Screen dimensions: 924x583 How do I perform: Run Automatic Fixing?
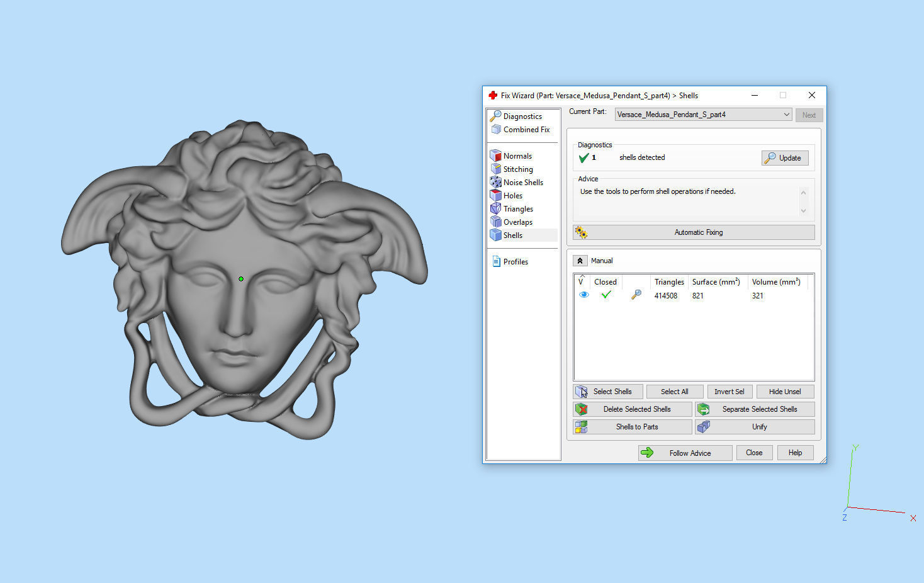click(x=694, y=232)
